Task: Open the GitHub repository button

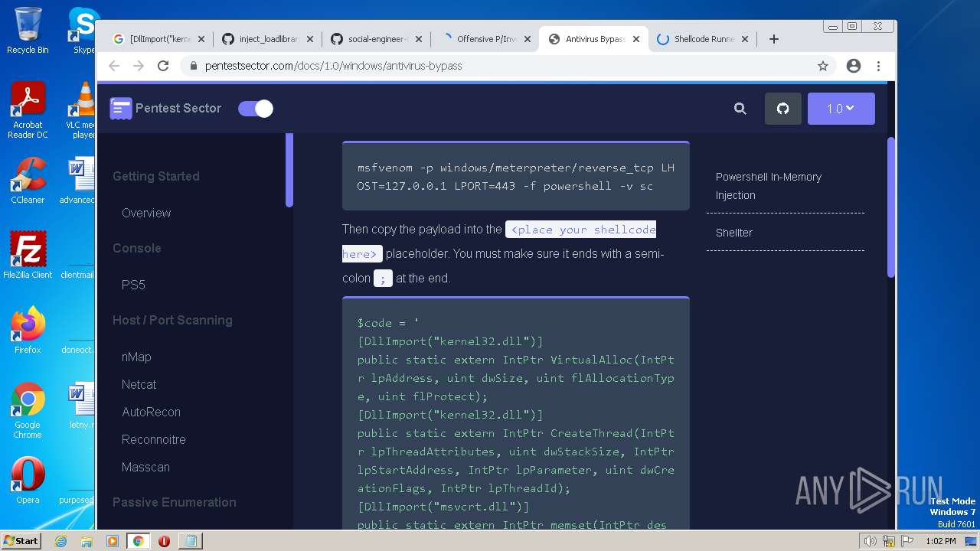Action: (x=783, y=109)
